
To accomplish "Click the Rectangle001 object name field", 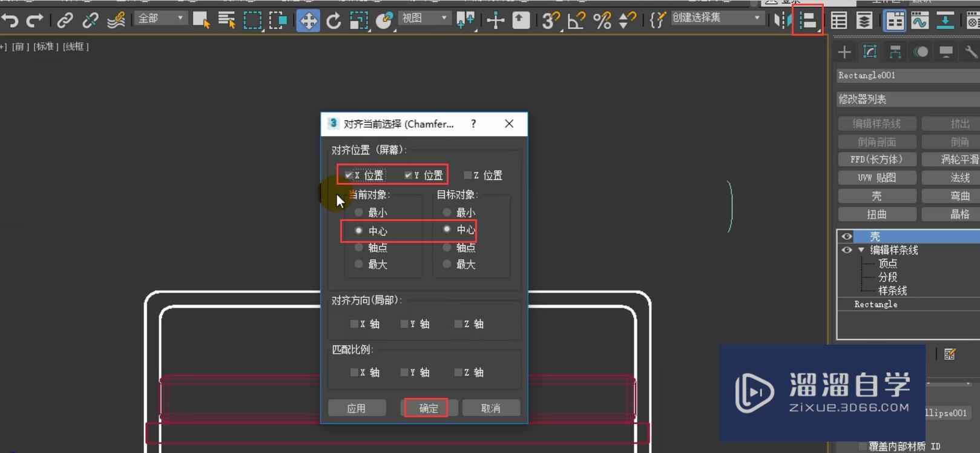I will [x=908, y=76].
